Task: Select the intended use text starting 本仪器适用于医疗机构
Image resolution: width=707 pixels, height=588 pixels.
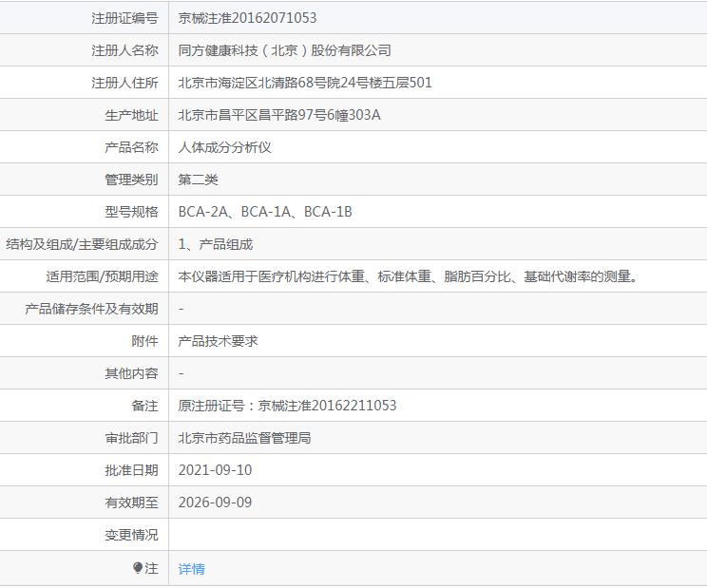Action: pos(409,276)
